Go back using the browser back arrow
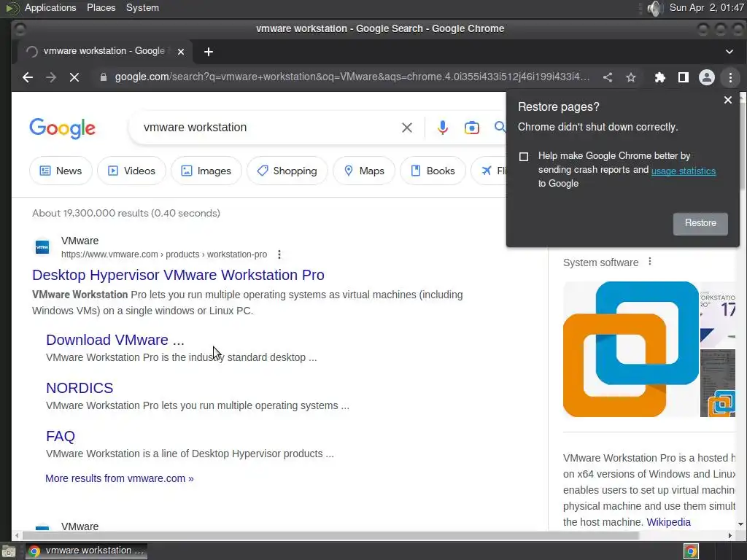 (x=28, y=77)
